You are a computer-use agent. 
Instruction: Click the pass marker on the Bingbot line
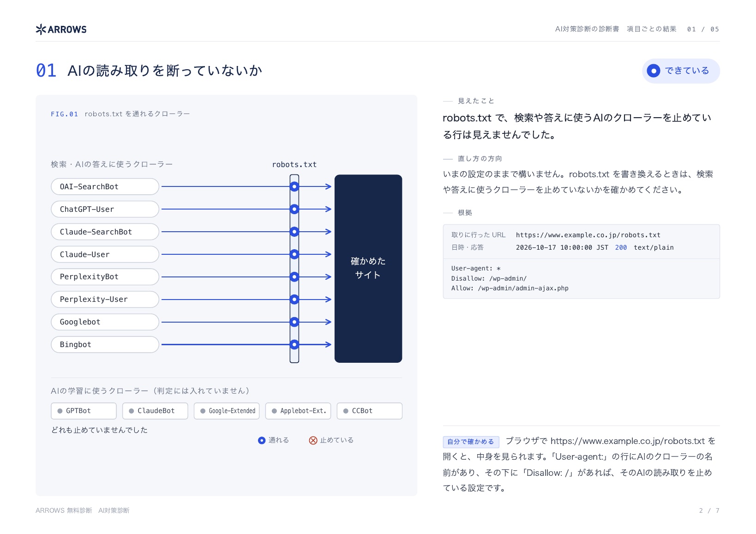[x=294, y=345]
